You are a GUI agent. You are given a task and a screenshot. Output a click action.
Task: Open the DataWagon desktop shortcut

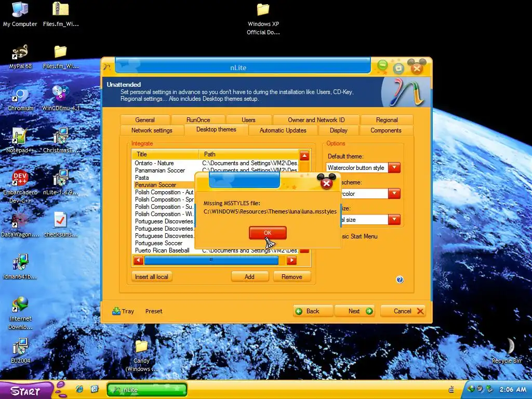coord(20,224)
